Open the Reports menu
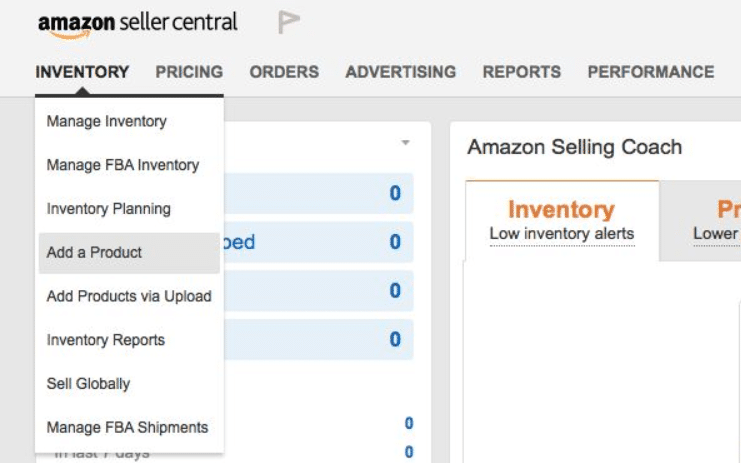The width and height of the screenshot is (741, 463). (x=522, y=72)
